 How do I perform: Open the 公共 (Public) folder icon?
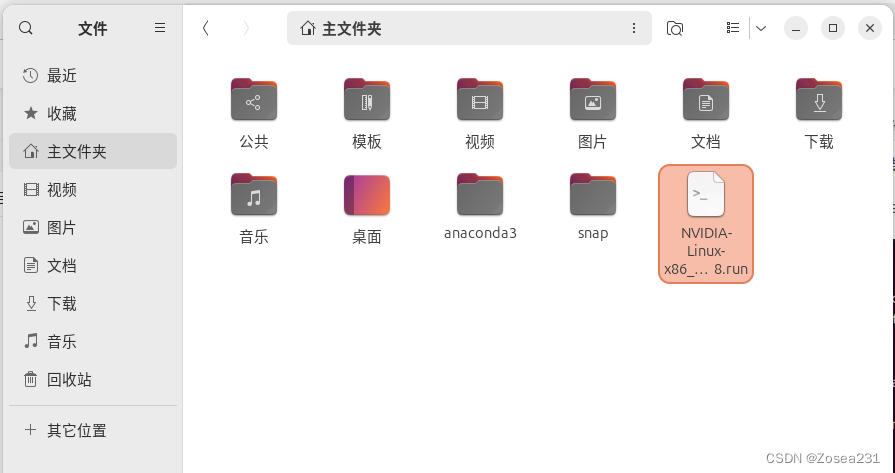click(x=254, y=100)
